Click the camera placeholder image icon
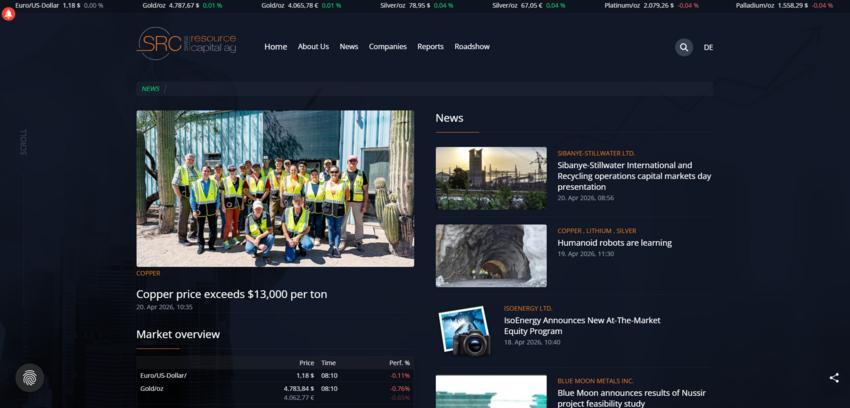The width and height of the screenshot is (850, 408). pos(465,331)
